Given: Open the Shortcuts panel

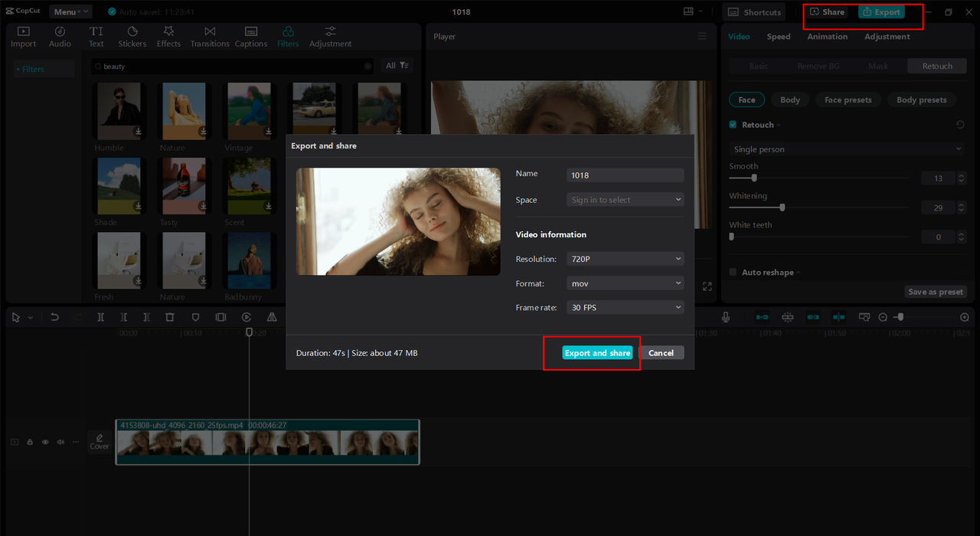Looking at the screenshot, I should click(x=755, y=12).
